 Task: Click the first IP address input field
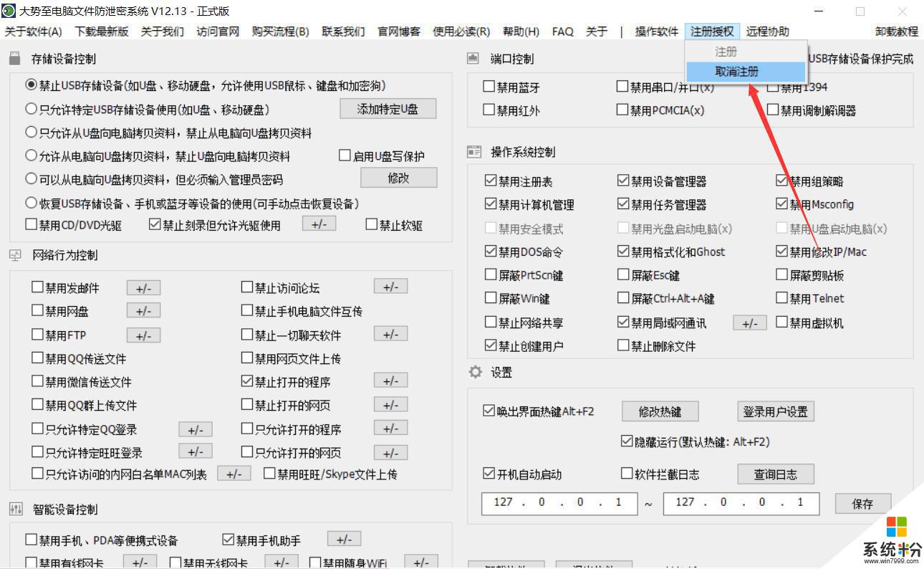coord(559,502)
